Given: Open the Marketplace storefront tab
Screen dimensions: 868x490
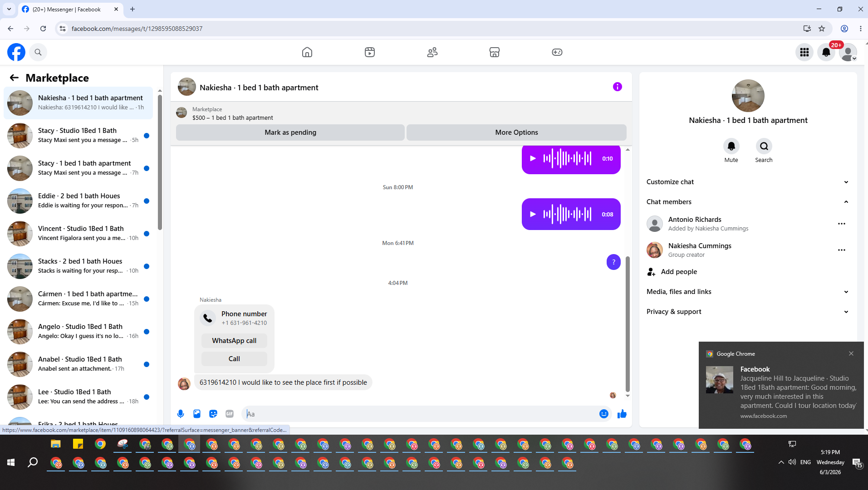Looking at the screenshot, I should [495, 52].
